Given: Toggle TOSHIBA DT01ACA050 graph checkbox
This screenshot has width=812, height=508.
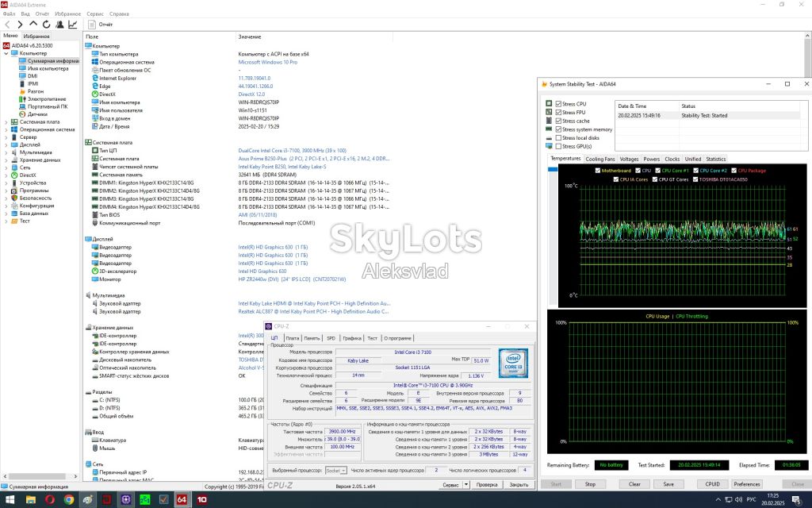Looking at the screenshot, I should pyautogui.click(x=695, y=179).
